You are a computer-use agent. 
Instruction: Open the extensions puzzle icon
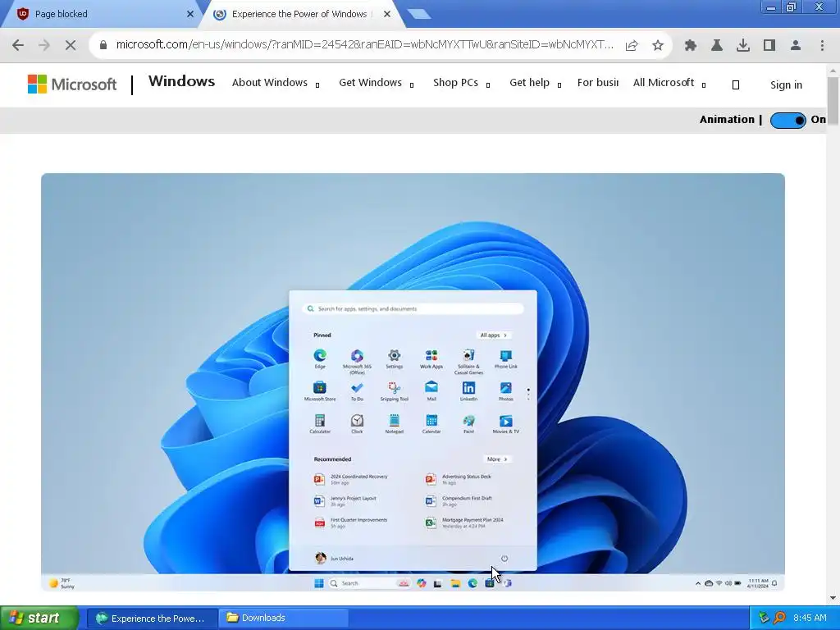tap(691, 46)
